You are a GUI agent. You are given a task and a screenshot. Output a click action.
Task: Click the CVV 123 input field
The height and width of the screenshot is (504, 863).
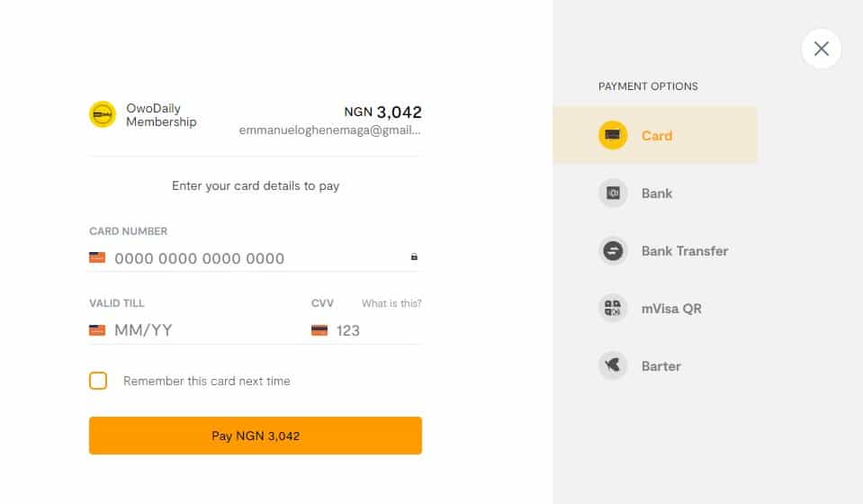373,330
